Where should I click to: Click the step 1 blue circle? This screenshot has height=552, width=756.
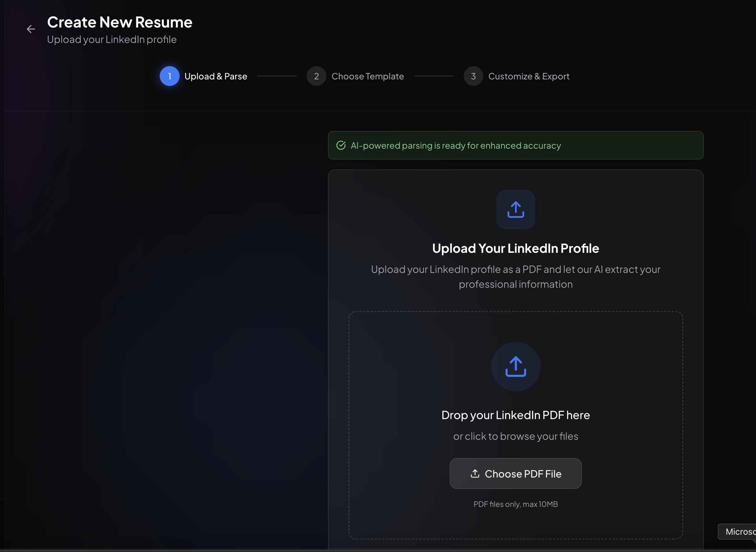point(169,76)
